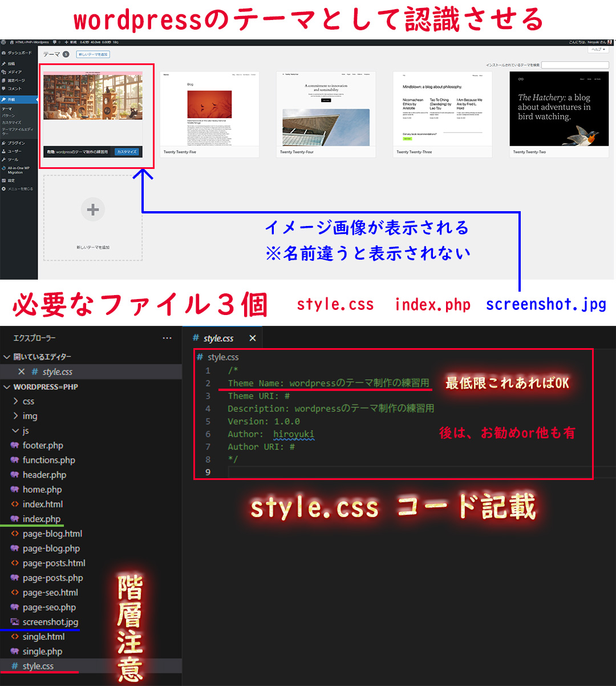
Task: Open index.html via its HTML icon
Action: (x=15, y=504)
